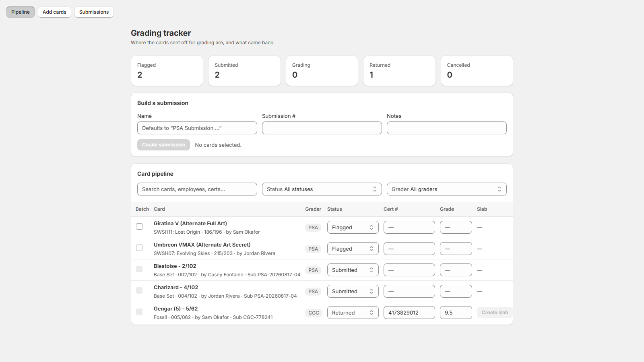
Task: Click the SWSH07: Evolving Skies details line
Action: click(x=215, y=253)
